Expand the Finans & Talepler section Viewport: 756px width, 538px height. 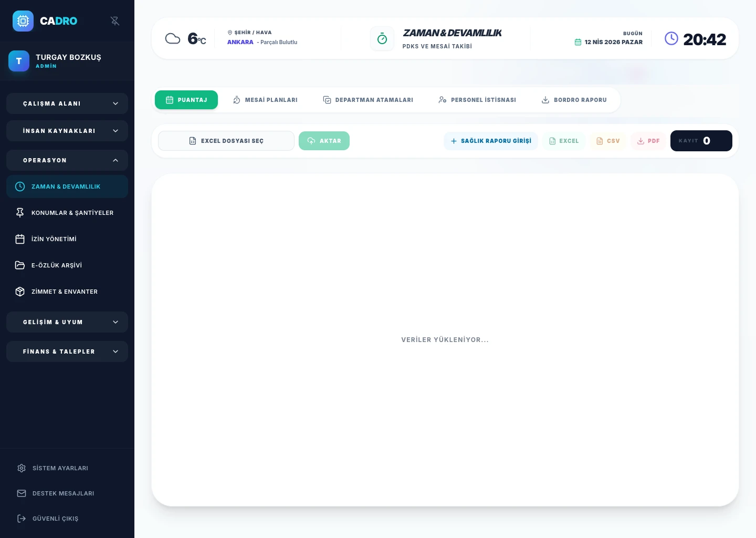coord(67,351)
